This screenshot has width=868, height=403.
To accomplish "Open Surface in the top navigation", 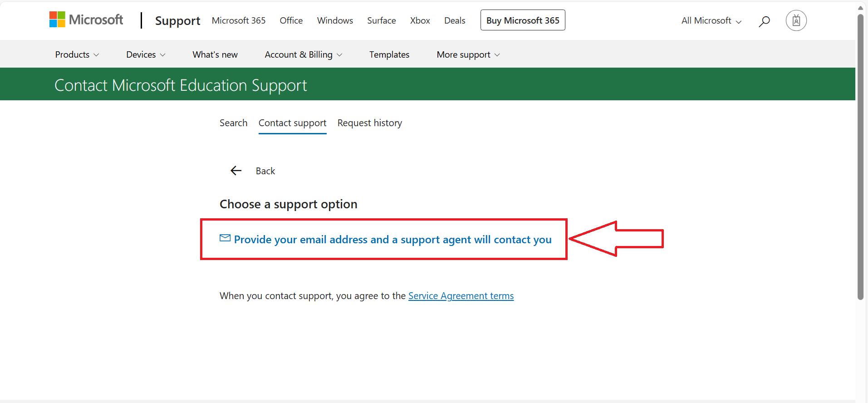I will click(382, 20).
